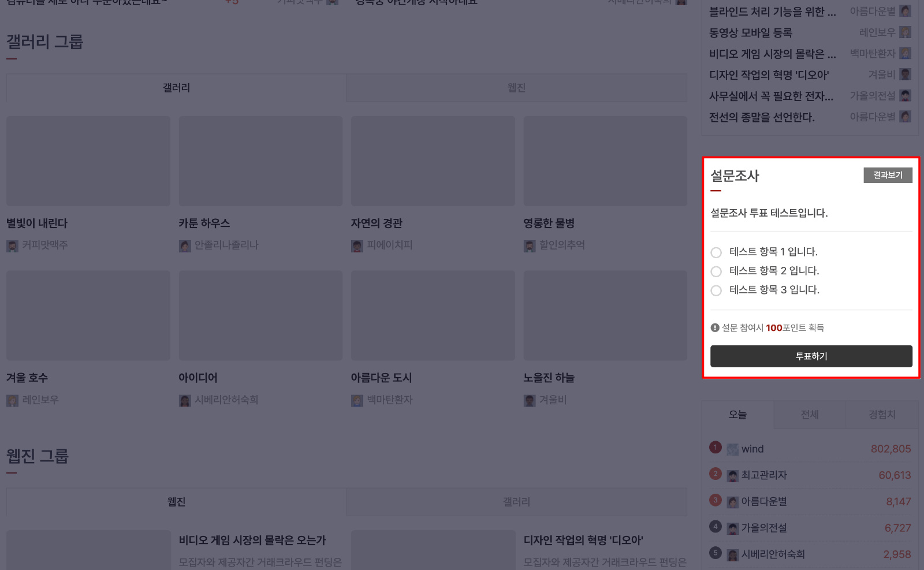Viewport: 924px width, 570px height.
Task: Click avatar icon next to 안졸리나졸리나
Action: click(185, 246)
